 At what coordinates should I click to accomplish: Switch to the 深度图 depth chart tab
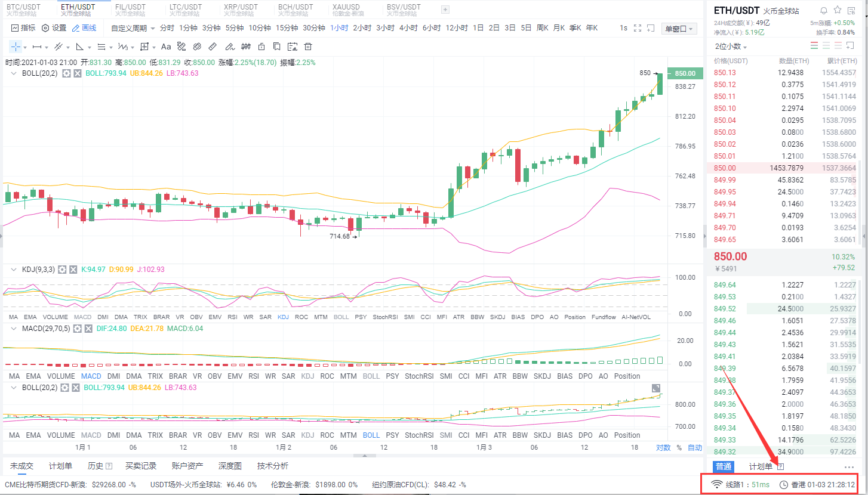click(230, 466)
